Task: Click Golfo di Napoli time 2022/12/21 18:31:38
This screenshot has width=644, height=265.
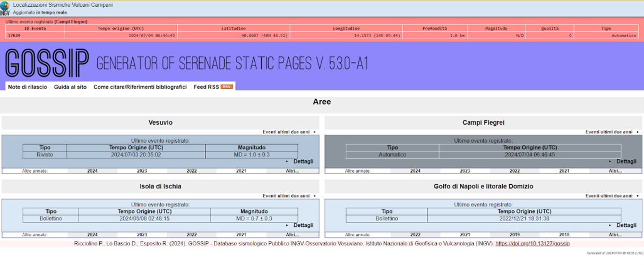Action: (x=523, y=218)
